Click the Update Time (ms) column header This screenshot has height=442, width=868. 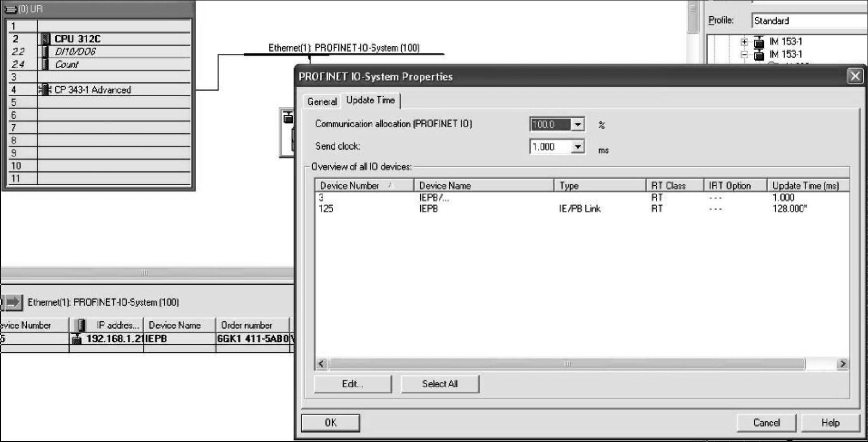tap(807, 186)
